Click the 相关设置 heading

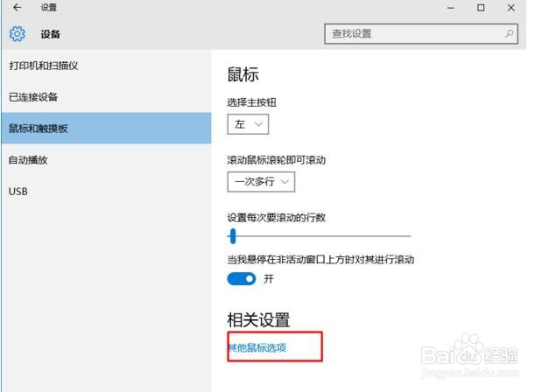tap(258, 319)
